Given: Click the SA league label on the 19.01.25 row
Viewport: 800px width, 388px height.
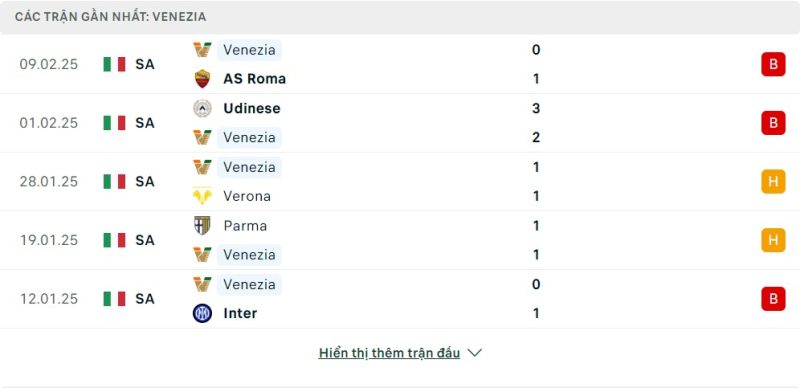Looking at the screenshot, I should pyautogui.click(x=145, y=240).
